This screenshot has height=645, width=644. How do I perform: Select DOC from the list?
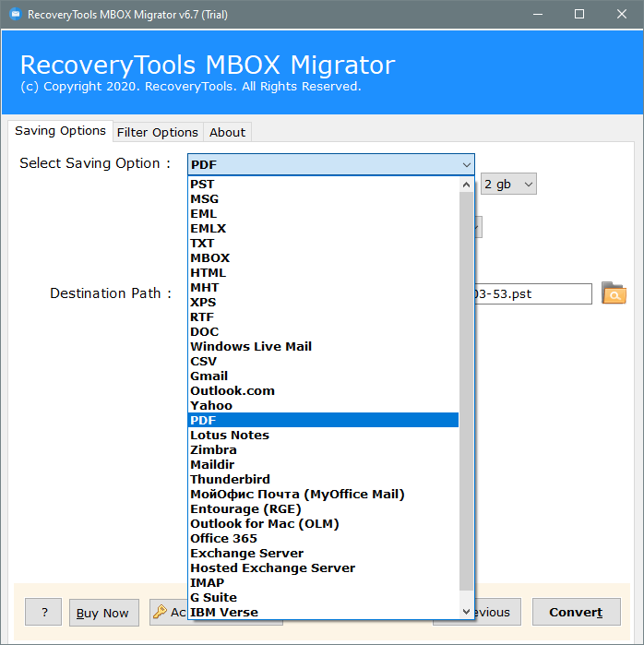click(324, 332)
